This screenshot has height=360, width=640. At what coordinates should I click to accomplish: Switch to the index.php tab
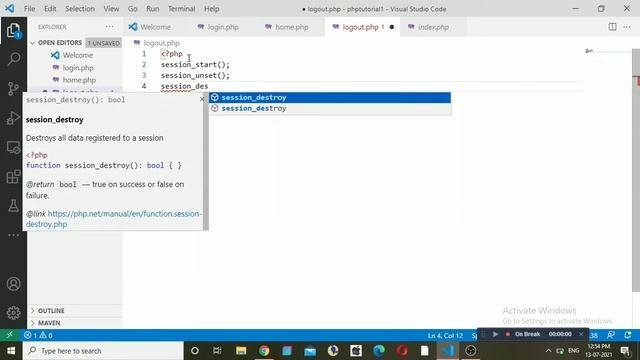pyautogui.click(x=433, y=27)
